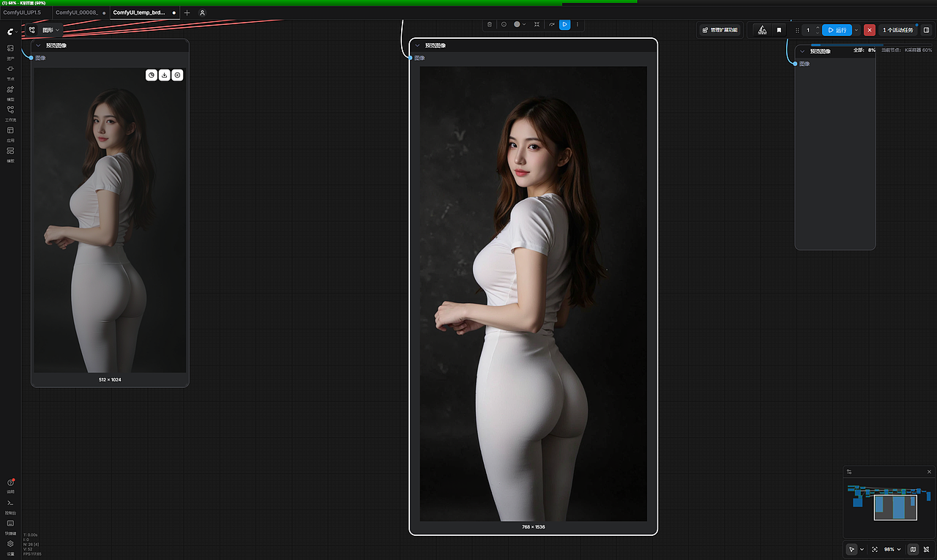Remove the left preview image with X icon
Screen dimensions: 937x560
click(x=177, y=75)
